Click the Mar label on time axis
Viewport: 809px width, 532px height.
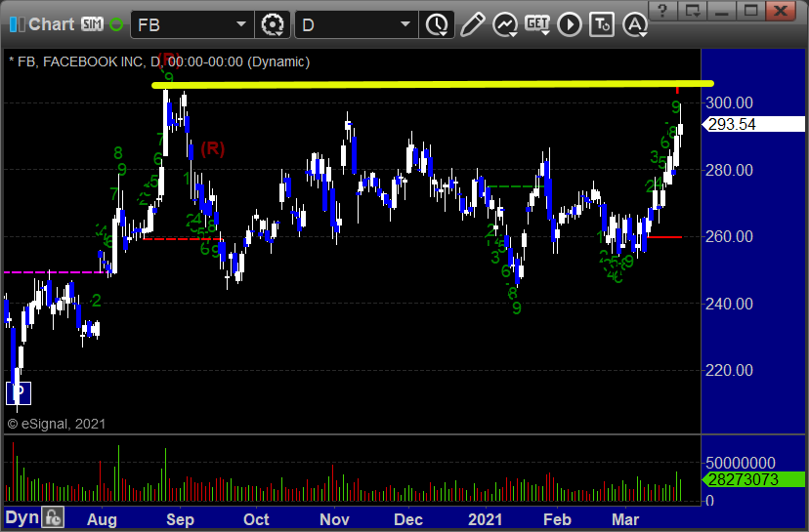point(624,519)
